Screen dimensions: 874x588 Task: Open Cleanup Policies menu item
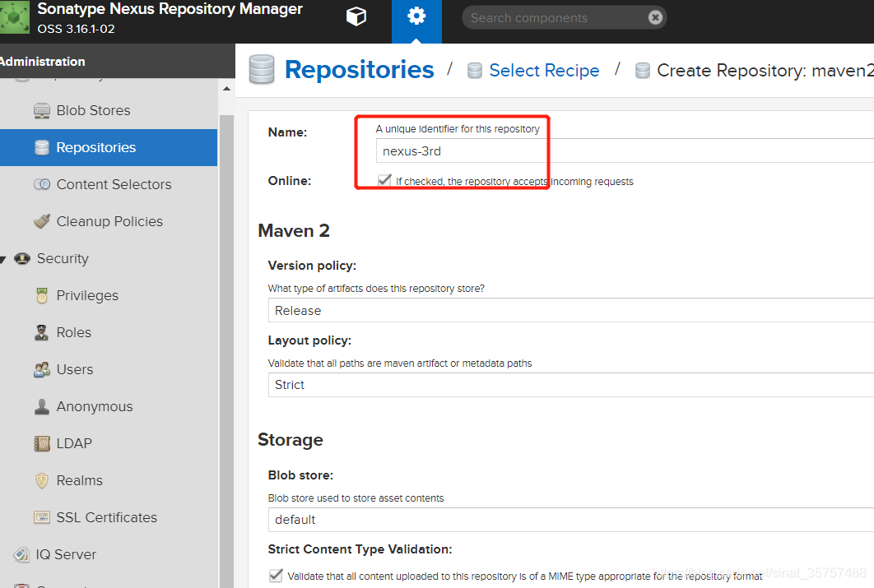109,221
